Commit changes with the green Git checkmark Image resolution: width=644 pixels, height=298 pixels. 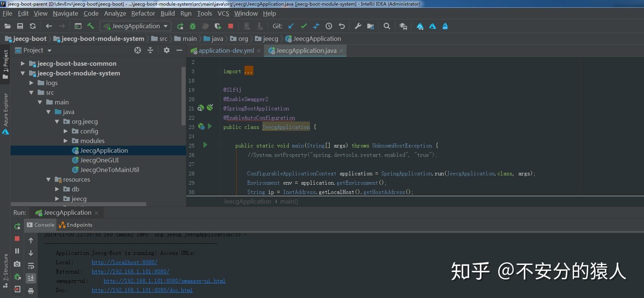tap(304, 26)
